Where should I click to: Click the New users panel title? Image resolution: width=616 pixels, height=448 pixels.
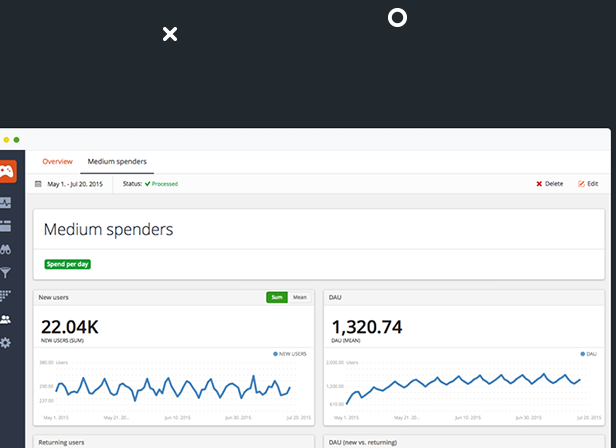click(53, 297)
